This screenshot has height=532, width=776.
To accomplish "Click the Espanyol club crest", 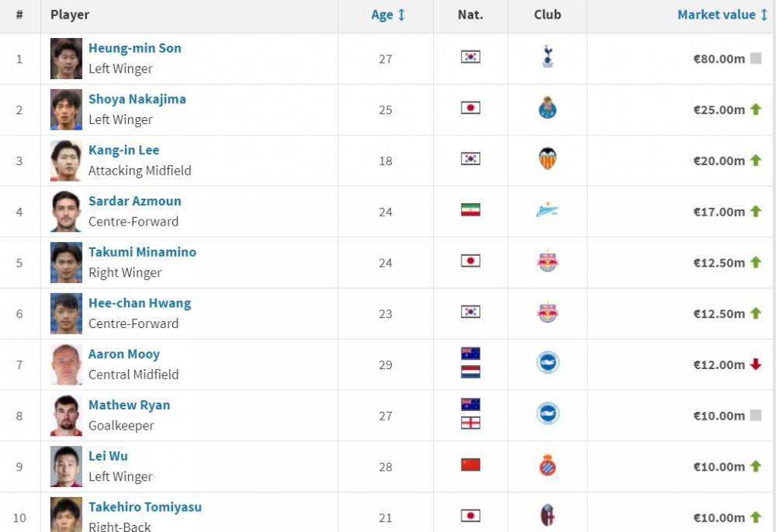I will (x=547, y=465).
